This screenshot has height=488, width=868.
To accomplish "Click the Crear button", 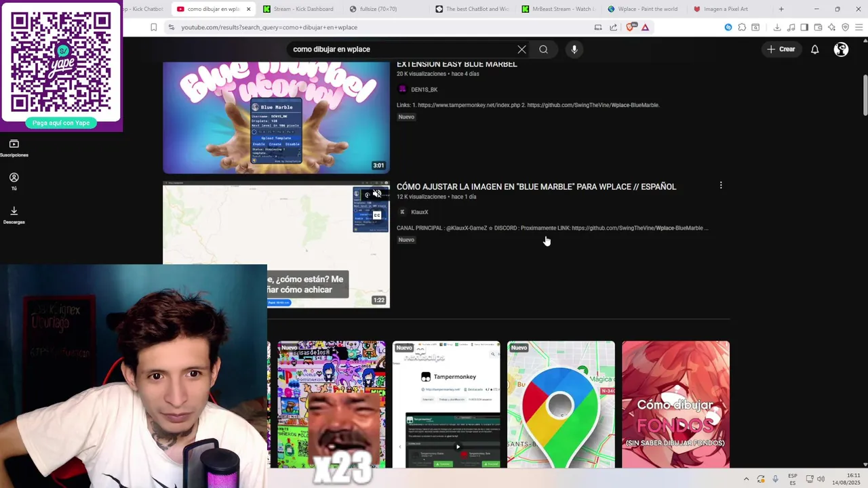I will coord(781,49).
